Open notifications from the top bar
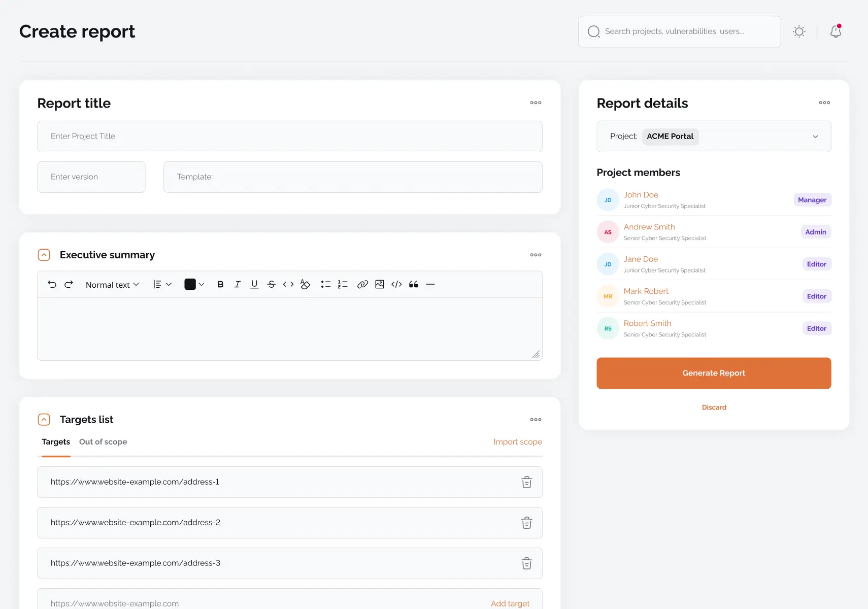This screenshot has height=609, width=868. [x=836, y=31]
